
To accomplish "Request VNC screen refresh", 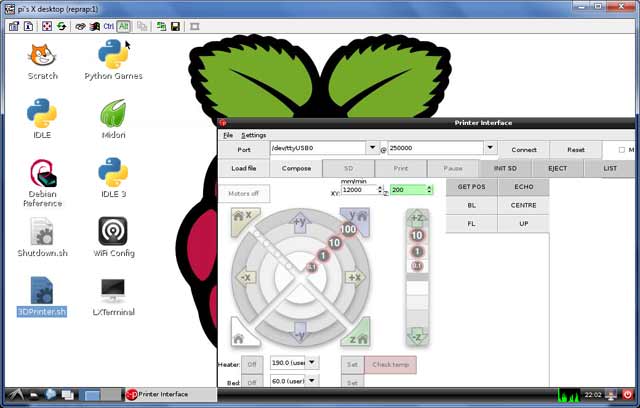I will tap(62, 27).
